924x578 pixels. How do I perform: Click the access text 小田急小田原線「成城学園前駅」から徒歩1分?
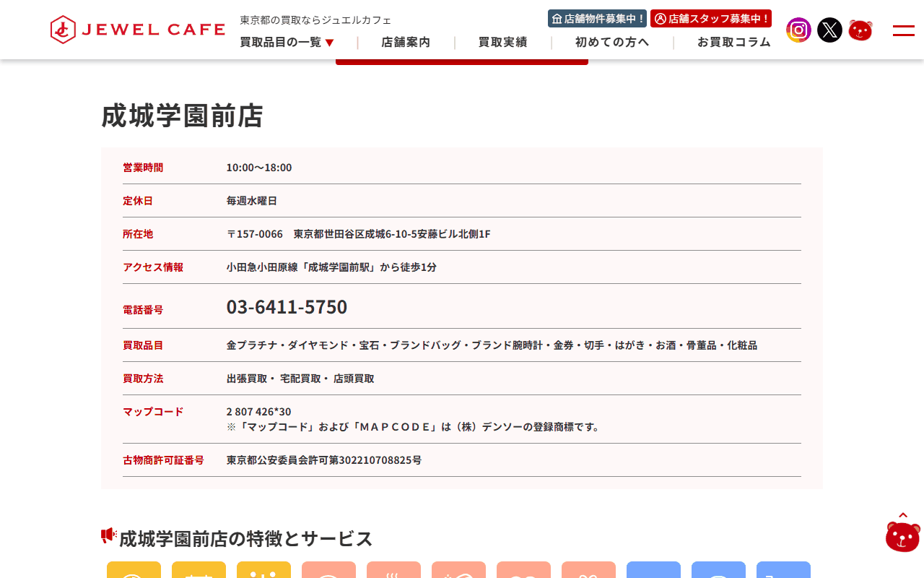(x=332, y=267)
